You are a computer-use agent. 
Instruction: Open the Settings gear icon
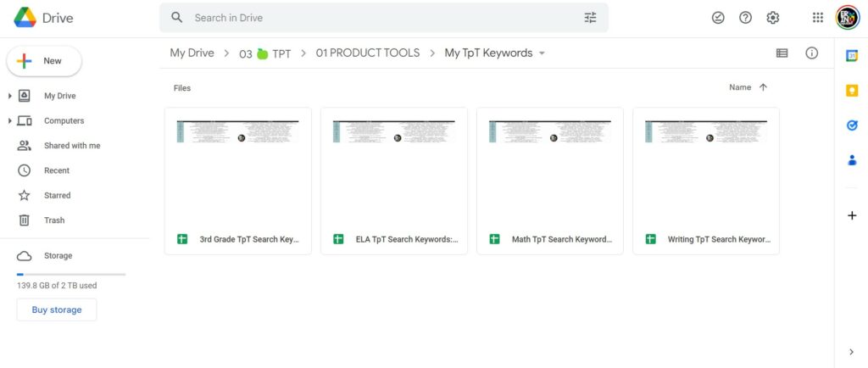(773, 18)
